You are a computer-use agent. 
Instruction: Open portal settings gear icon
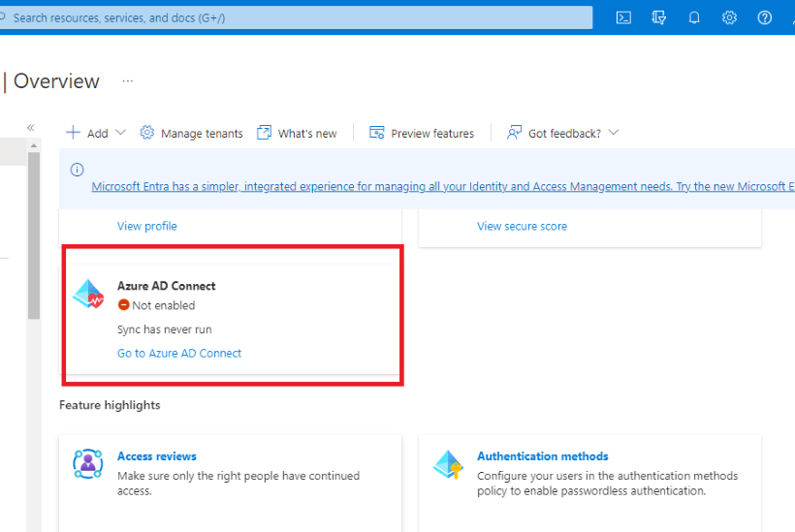tap(729, 17)
